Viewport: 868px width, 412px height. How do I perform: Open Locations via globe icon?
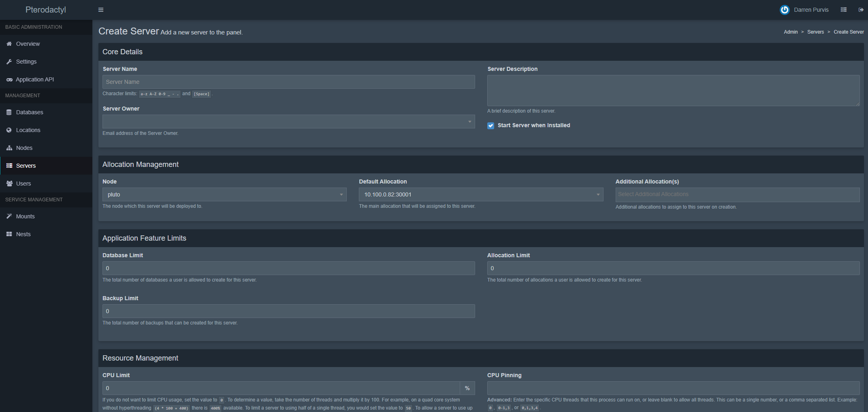[x=9, y=130]
